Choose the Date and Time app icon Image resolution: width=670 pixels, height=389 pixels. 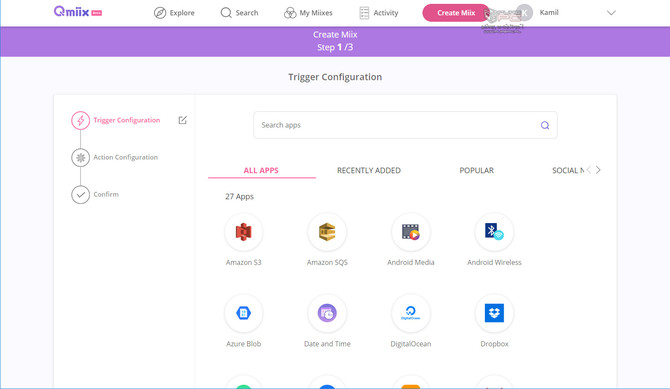click(327, 313)
